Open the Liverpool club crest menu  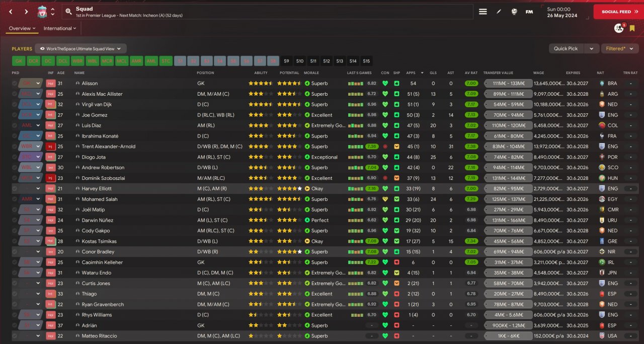(42, 12)
